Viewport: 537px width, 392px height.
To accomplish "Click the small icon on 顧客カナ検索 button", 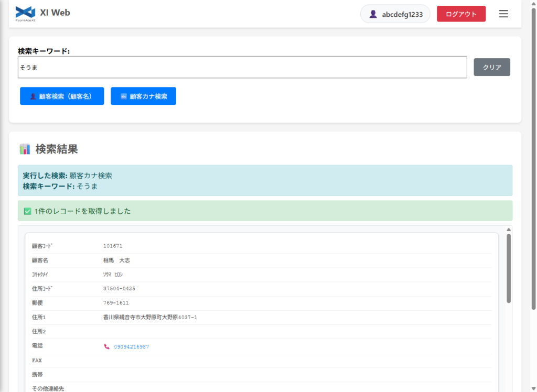I will [124, 96].
